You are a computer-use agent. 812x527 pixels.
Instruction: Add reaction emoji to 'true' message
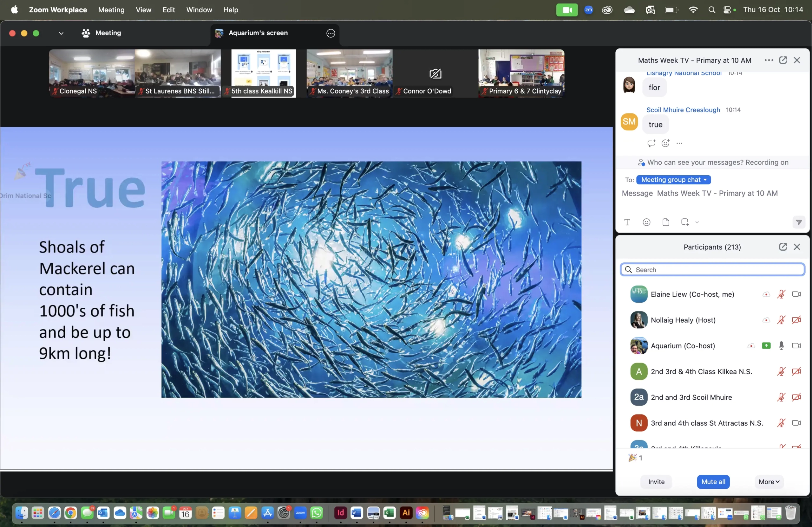click(665, 143)
